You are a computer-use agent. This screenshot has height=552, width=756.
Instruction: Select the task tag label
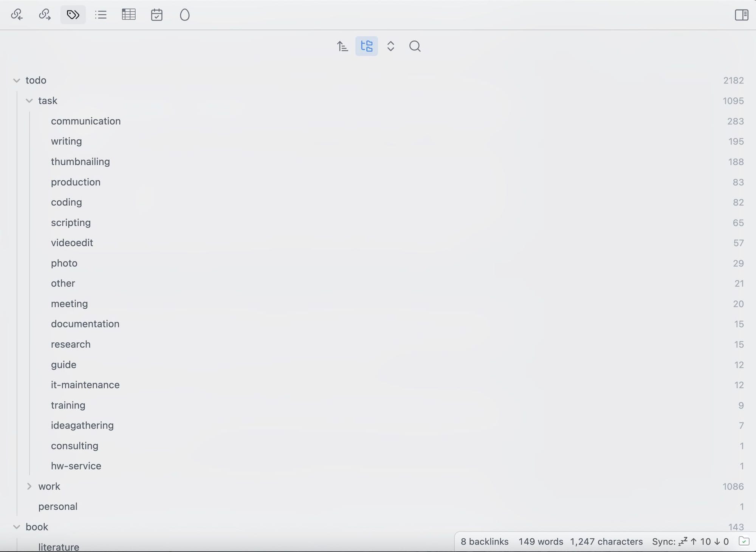pos(48,101)
